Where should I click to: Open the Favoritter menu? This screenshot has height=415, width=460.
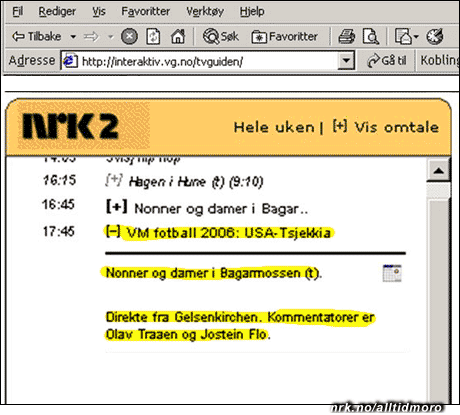pos(145,12)
